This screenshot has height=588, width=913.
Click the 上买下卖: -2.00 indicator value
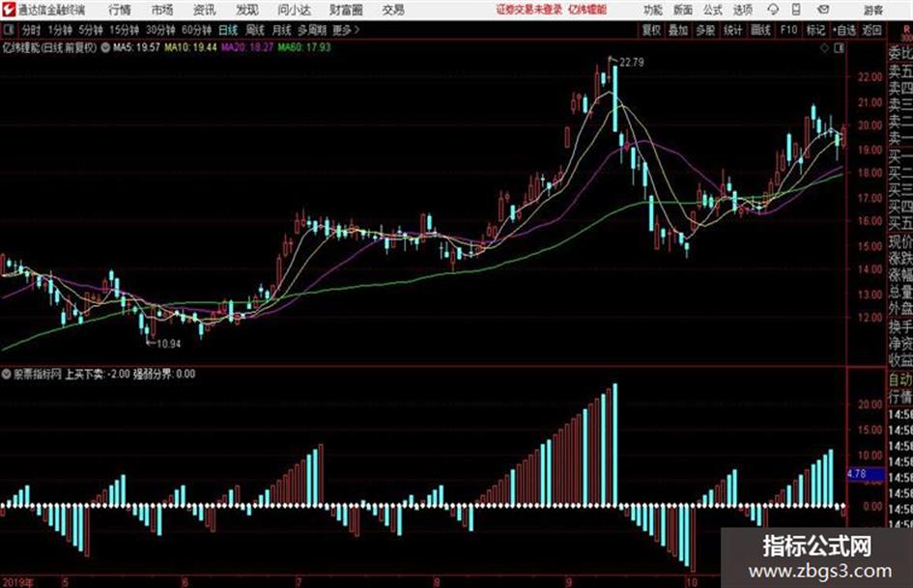(x=98, y=374)
